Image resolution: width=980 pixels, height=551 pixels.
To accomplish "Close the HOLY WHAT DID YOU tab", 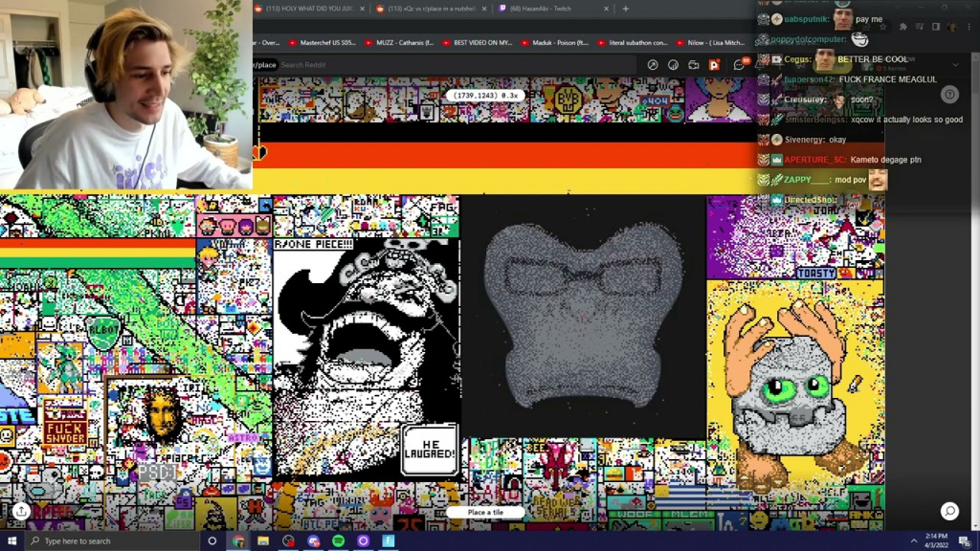I will (x=363, y=9).
